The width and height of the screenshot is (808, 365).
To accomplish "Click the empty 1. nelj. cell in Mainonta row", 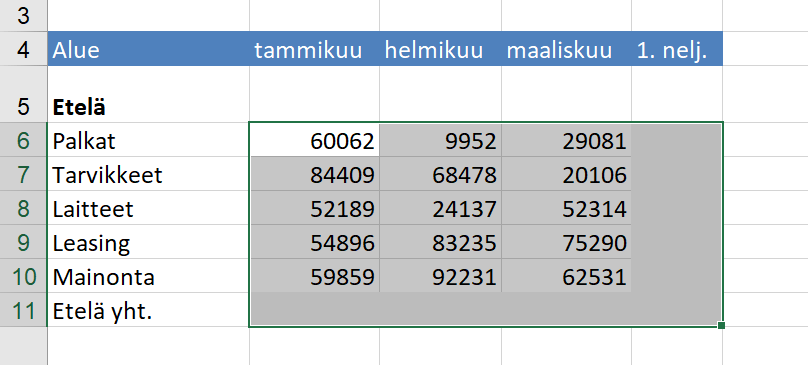I will tap(677, 276).
